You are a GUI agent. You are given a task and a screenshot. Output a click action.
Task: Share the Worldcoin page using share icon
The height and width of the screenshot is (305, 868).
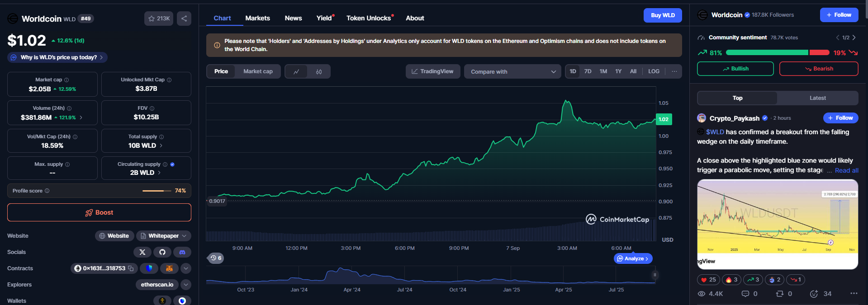pyautogui.click(x=184, y=19)
